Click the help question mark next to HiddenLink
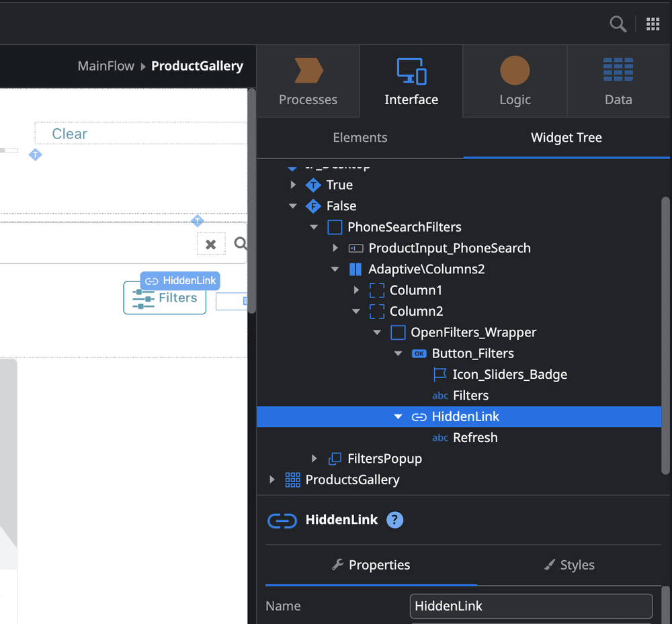The height and width of the screenshot is (624, 672). coord(394,520)
